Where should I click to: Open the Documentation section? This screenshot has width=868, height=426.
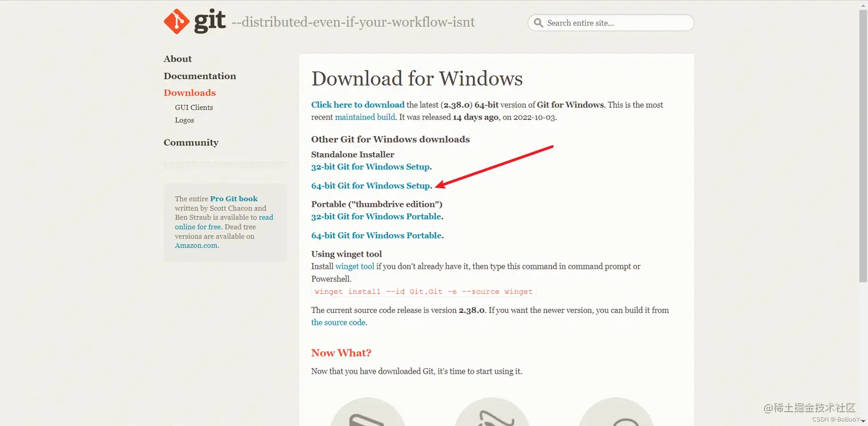click(200, 76)
